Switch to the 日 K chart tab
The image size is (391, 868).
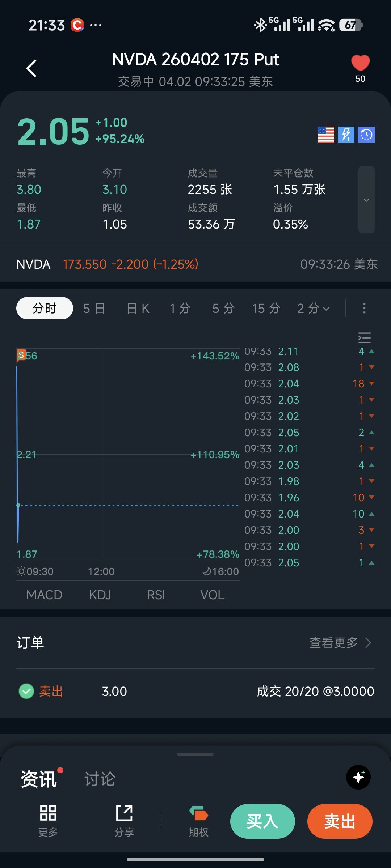[x=138, y=309]
